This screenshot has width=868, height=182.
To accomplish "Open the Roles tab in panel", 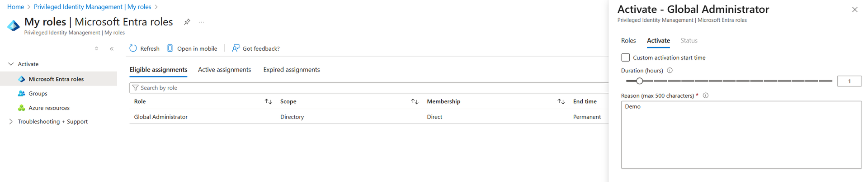I will point(628,41).
